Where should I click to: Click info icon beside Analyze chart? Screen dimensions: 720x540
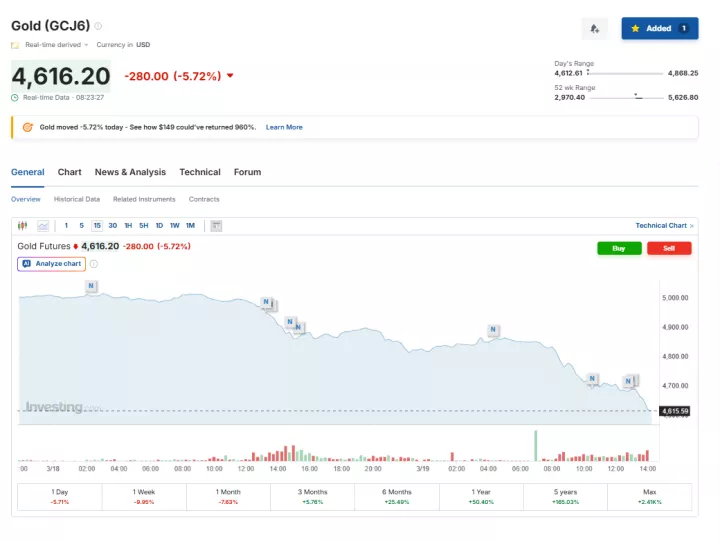[x=94, y=264]
